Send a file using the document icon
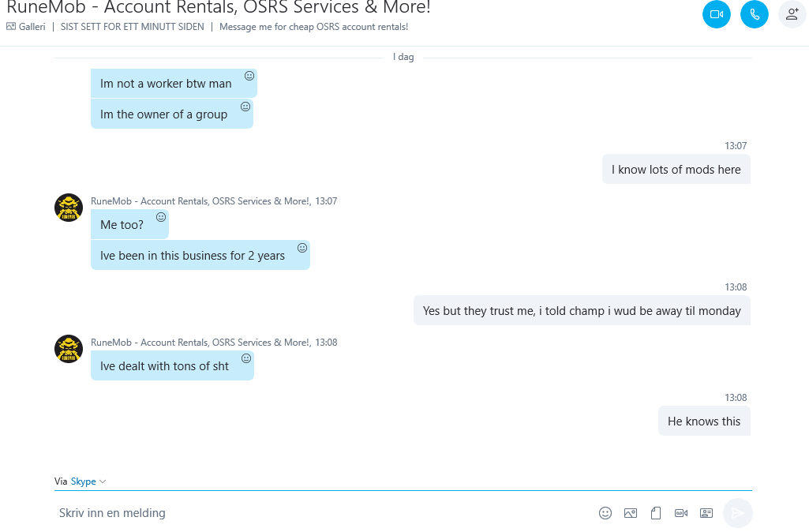 coord(656,513)
